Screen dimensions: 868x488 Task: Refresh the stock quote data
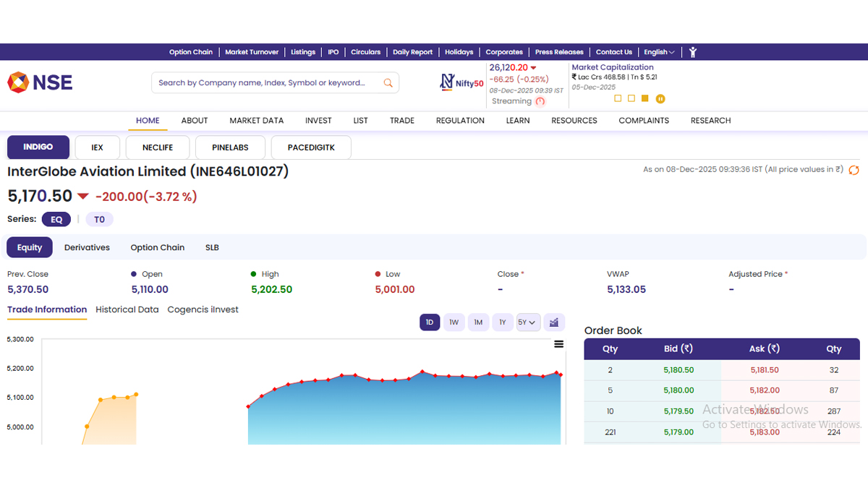[x=854, y=170]
